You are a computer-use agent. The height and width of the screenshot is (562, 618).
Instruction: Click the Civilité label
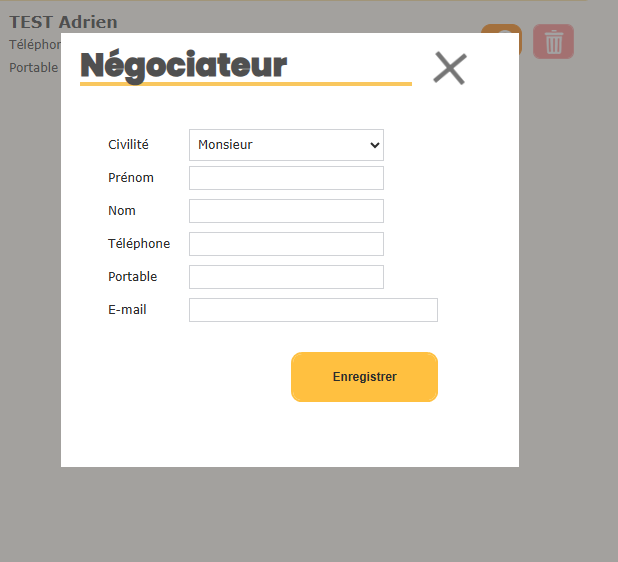pos(128,145)
